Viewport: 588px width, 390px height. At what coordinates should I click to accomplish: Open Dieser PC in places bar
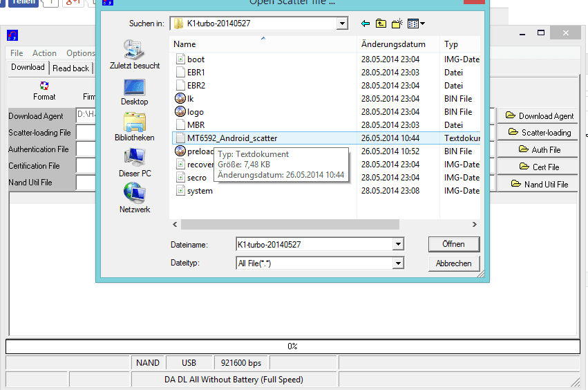pyautogui.click(x=135, y=162)
